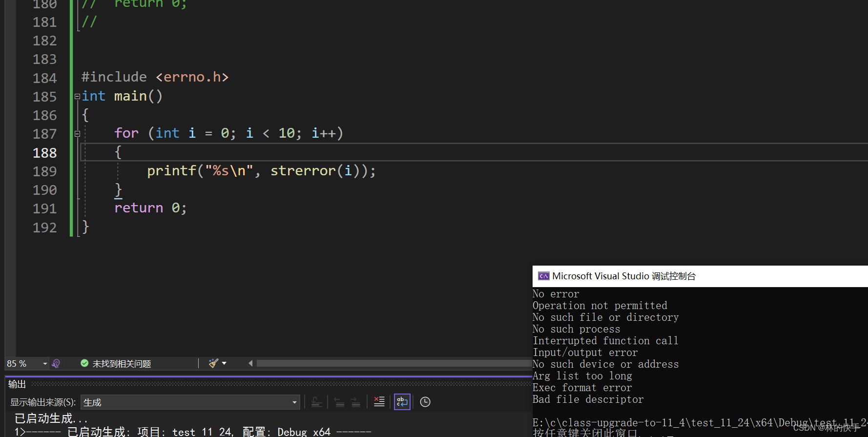Click the code cleanup broom icon
The height and width of the screenshot is (437, 868).
[x=213, y=363]
